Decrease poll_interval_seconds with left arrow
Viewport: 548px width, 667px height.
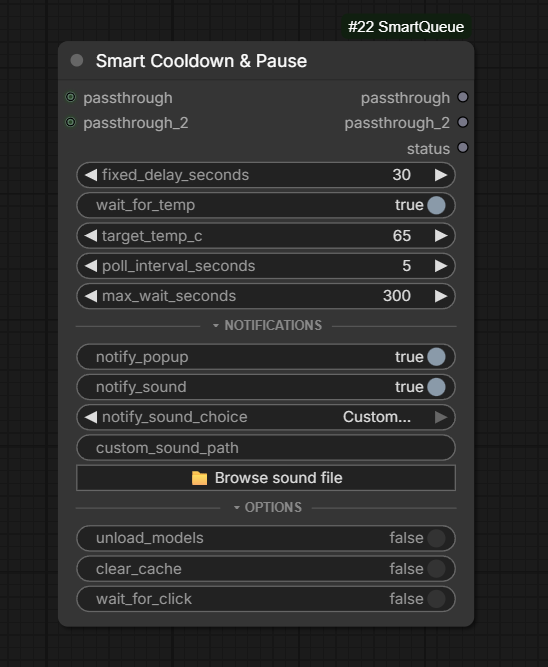91,266
